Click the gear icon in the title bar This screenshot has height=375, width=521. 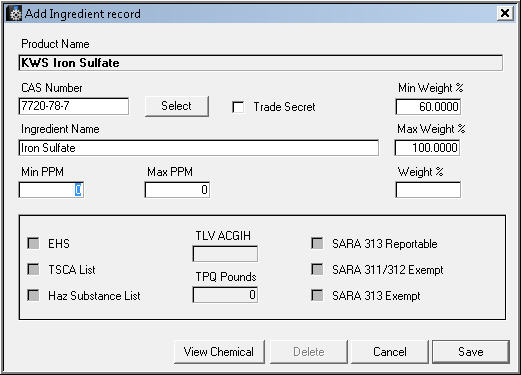coord(14,14)
